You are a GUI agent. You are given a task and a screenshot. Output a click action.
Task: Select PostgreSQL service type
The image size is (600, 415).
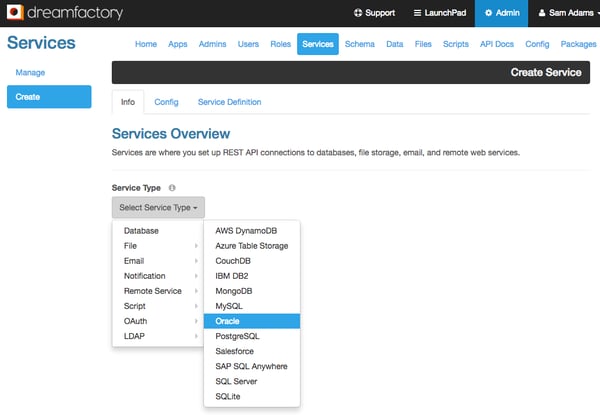[x=252, y=336]
